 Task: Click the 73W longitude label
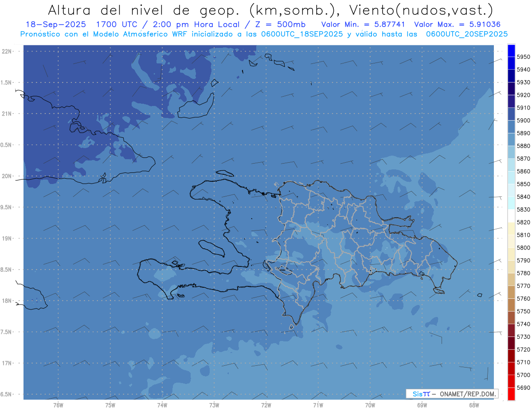(x=214, y=405)
